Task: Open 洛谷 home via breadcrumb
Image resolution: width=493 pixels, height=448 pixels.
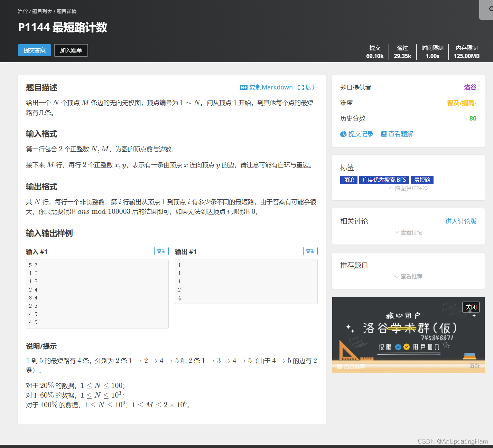Action: coord(22,11)
